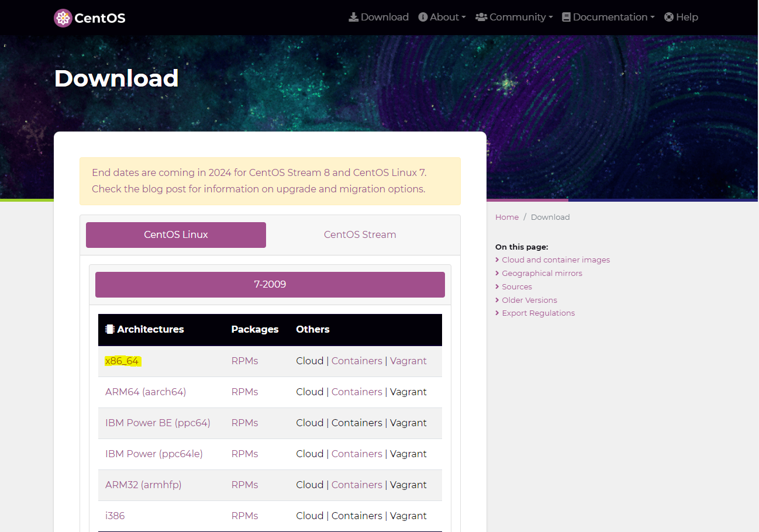Open the Download navbar item

click(379, 17)
